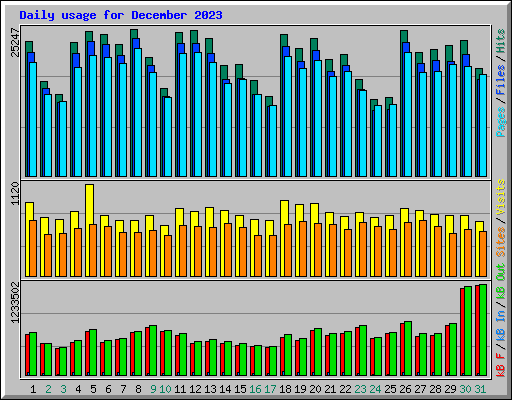Select green weekend day label 23
This screenshot has height=400, width=512.
coord(360,389)
